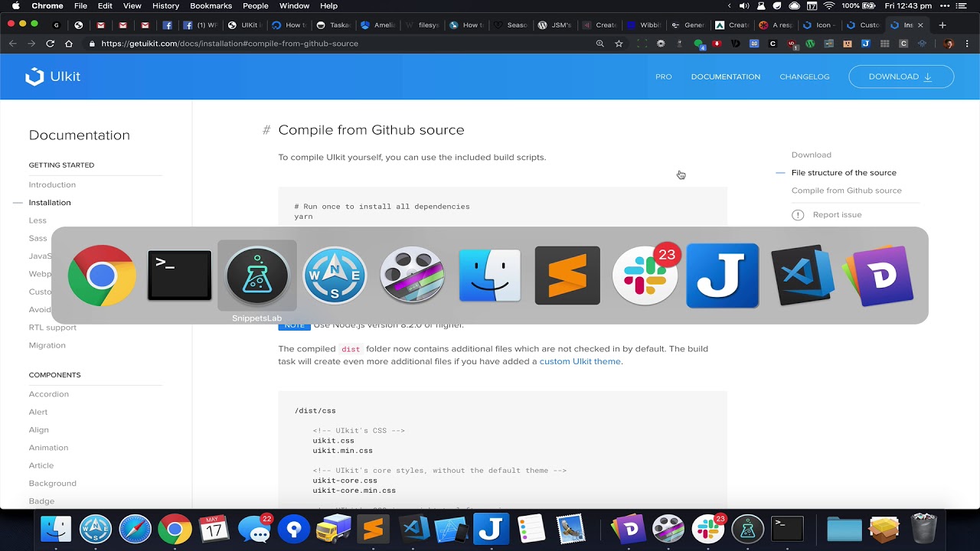This screenshot has height=551, width=980.
Task: Toggle the bookmark star in the address bar
Action: [x=619, y=44]
